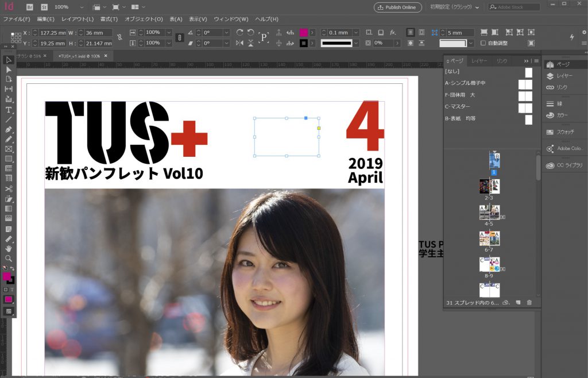This screenshot has height=378, width=588.
Task: Swap fill and stroke colors
Action: (12, 268)
